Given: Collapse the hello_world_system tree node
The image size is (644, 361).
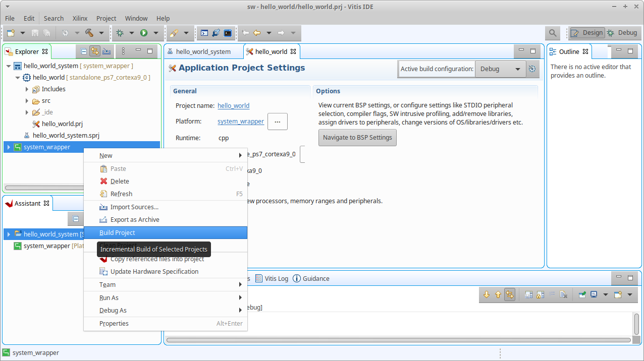Looking at the screenshot, I should pos(9,66).
